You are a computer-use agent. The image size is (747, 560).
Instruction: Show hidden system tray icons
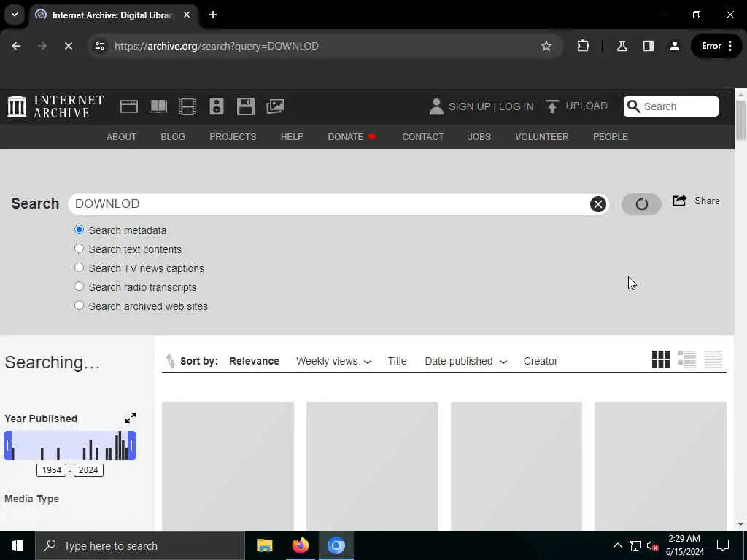click(x=617, y=545)
